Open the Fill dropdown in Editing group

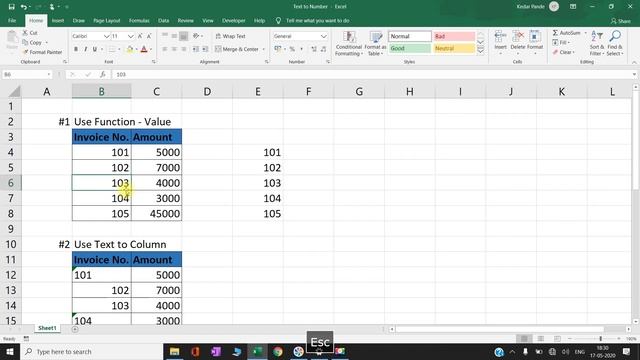561,42
